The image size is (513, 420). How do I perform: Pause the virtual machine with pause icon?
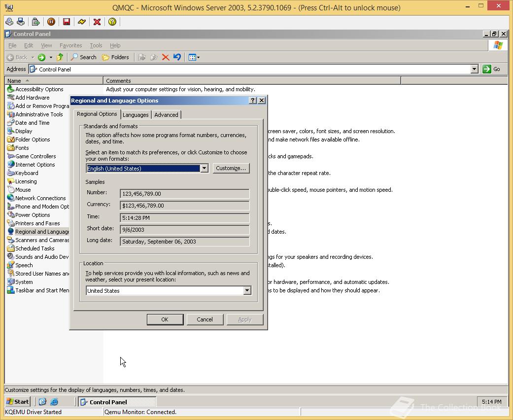(51, 22)
